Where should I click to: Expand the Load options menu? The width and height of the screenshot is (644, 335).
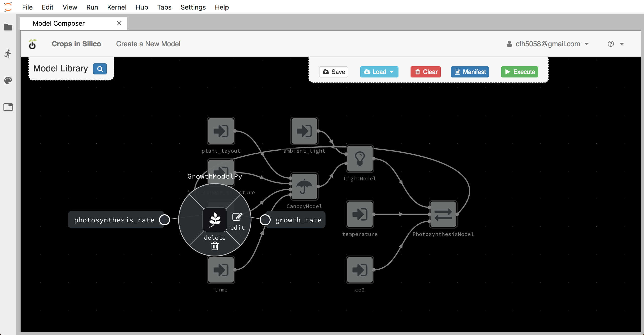click(393, 72)
